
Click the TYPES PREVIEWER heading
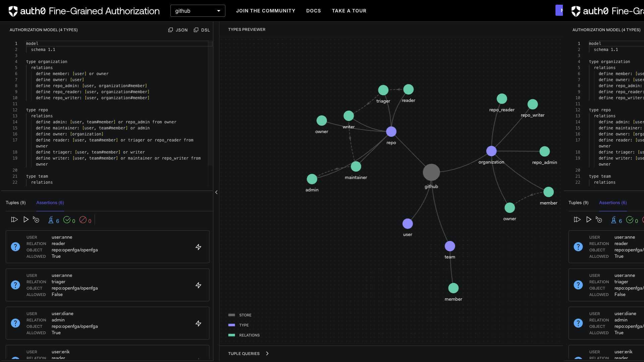(x=247, y=29)
